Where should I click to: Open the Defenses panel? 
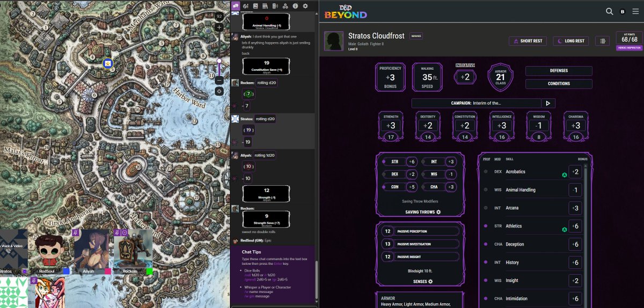tap(559, 71)
